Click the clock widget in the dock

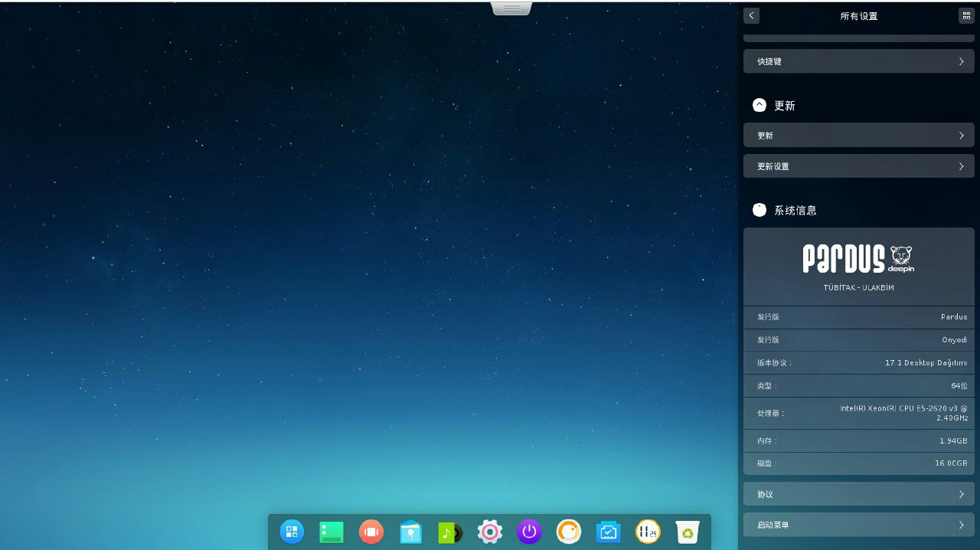(648, 531)
